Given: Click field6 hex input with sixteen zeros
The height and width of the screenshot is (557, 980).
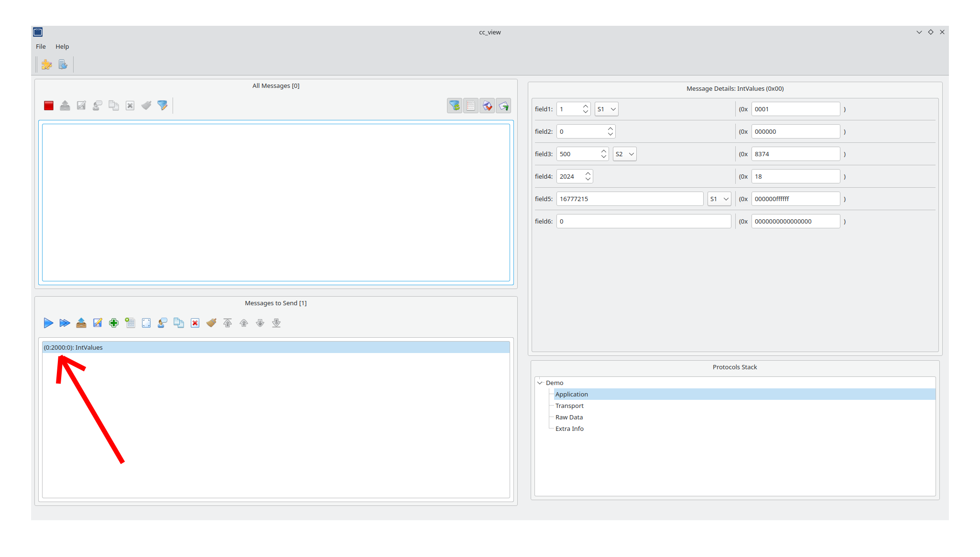Looking at the screenshot, I should (795, 221).
